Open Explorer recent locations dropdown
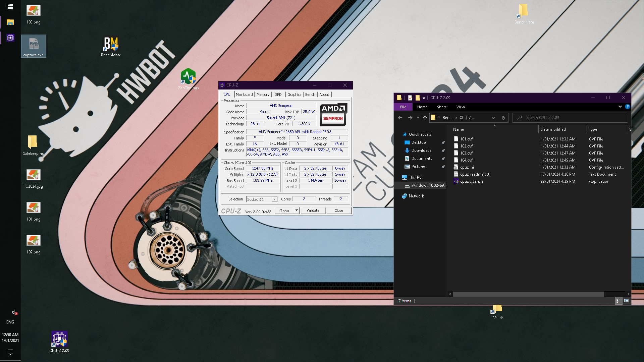Viewport: 644px width, 362px height. tap(418, 118)
